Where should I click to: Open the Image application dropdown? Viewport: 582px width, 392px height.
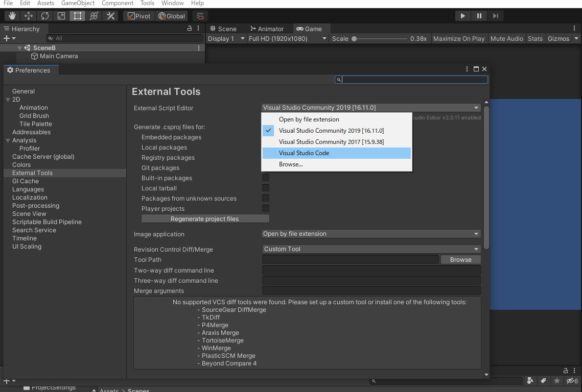pyautogui.click(x=370, y=234)
